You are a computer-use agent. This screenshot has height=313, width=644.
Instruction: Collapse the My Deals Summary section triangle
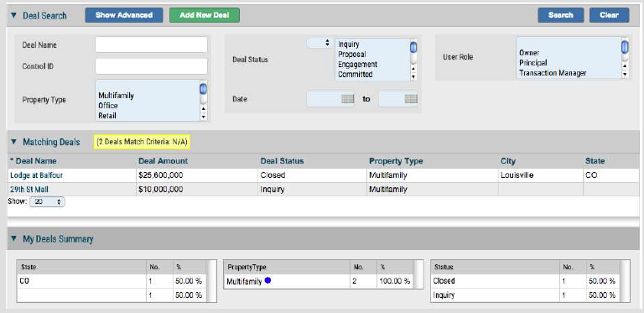pyautogui.click(x=14, y=238)
